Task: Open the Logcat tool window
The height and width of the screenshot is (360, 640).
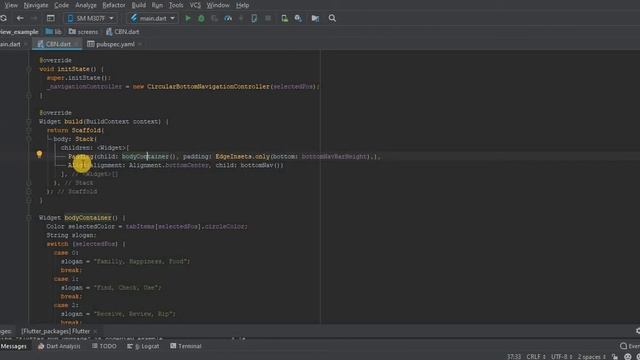Action: (x=143, y=346)
